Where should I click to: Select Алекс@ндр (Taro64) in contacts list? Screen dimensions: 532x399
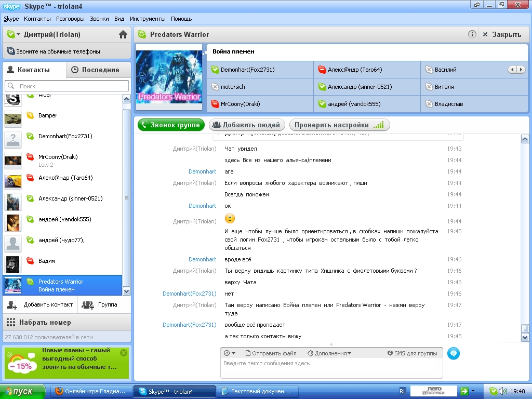(62, 180)
